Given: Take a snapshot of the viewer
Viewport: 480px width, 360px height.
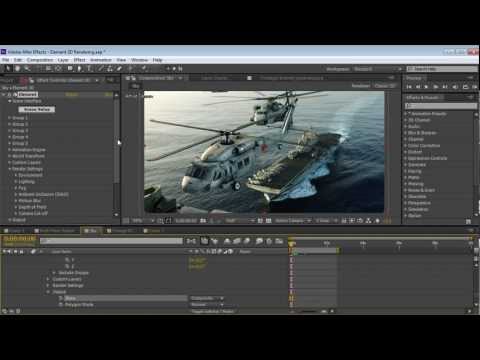Looking at the screenshot, I should (x=203, y=221).
